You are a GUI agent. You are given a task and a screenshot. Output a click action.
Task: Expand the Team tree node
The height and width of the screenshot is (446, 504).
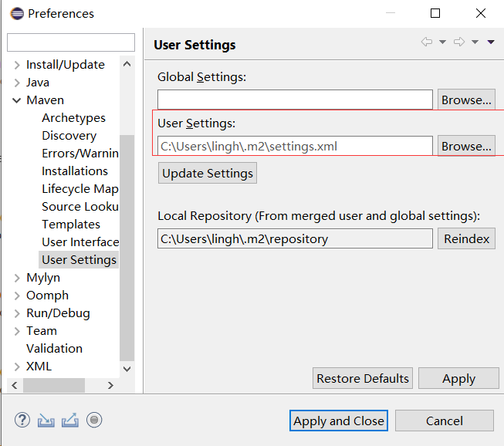(x=17, y=331)
